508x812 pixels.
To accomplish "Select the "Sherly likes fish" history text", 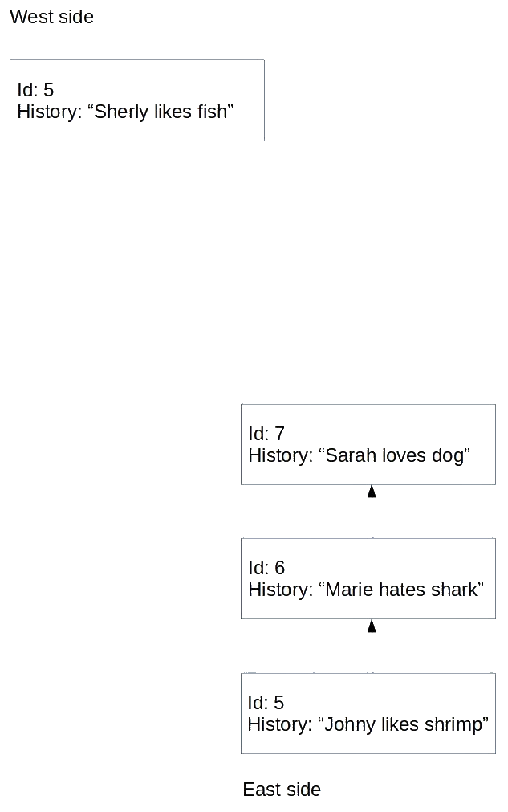I will (125, 112).
